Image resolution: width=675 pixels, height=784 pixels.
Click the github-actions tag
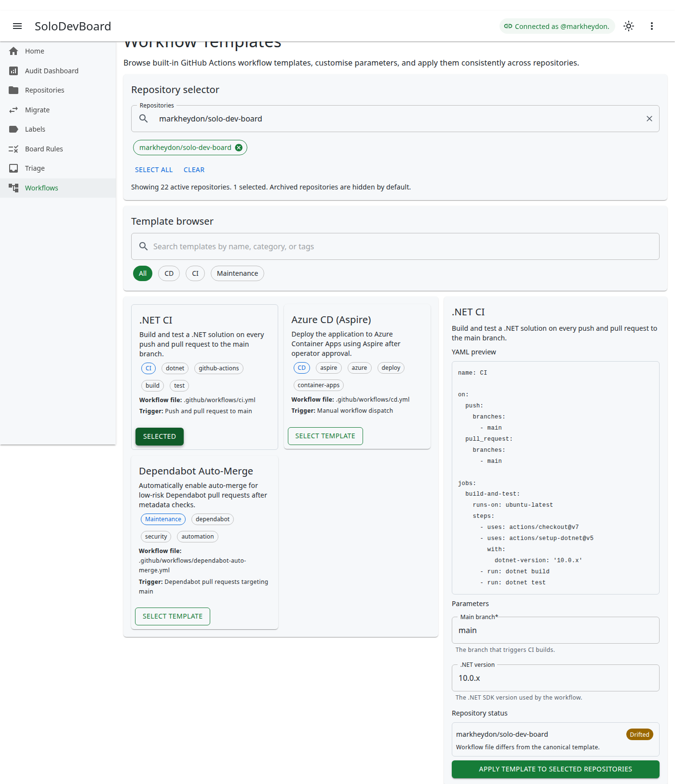click(219, 368)
